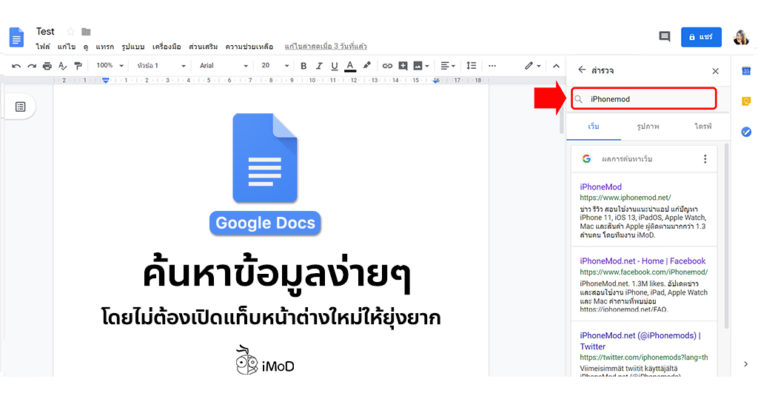Open the insert image dropdown
The width and height of the screenshot is (758, 396).
click(421, 66)
